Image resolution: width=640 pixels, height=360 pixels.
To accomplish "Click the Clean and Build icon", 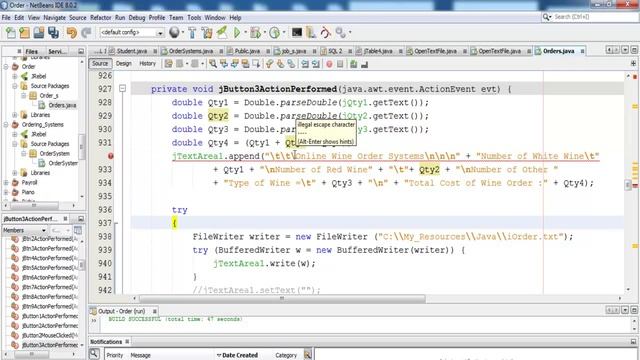I will pos(207,33).
